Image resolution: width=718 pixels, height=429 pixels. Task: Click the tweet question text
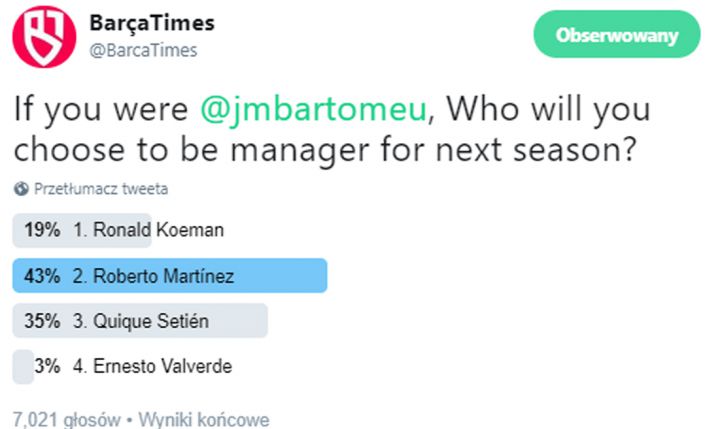click(x=332, y=129)
